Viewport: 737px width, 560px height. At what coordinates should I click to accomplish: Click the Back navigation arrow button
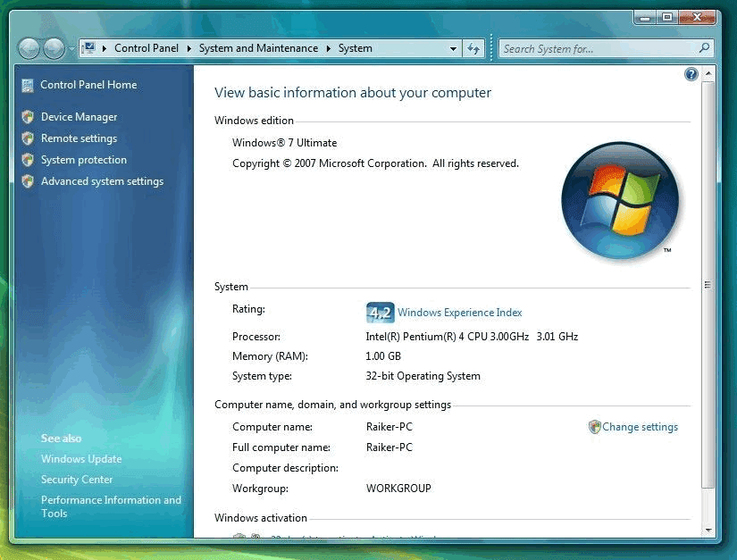29,49
